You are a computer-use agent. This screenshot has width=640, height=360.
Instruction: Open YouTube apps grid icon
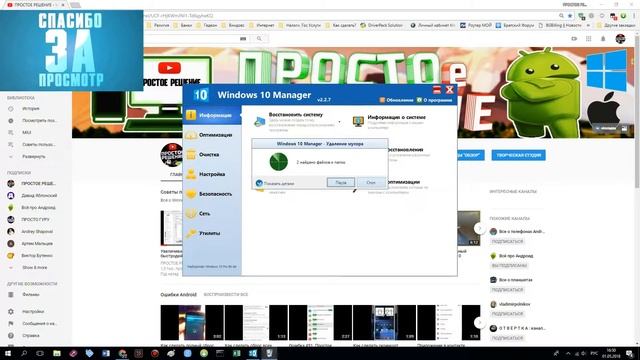point(589,39)
